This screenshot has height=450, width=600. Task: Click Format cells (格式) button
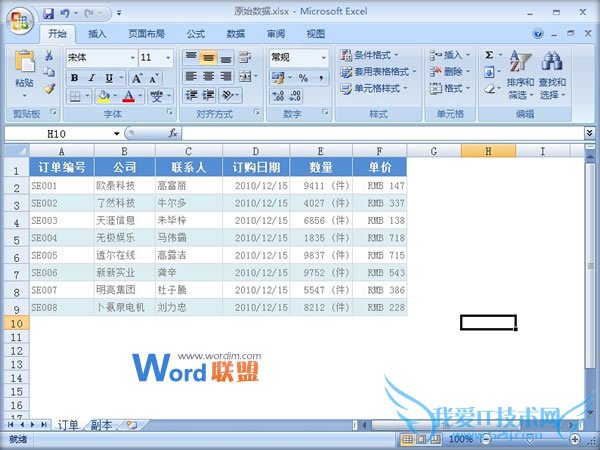[449, 88]
